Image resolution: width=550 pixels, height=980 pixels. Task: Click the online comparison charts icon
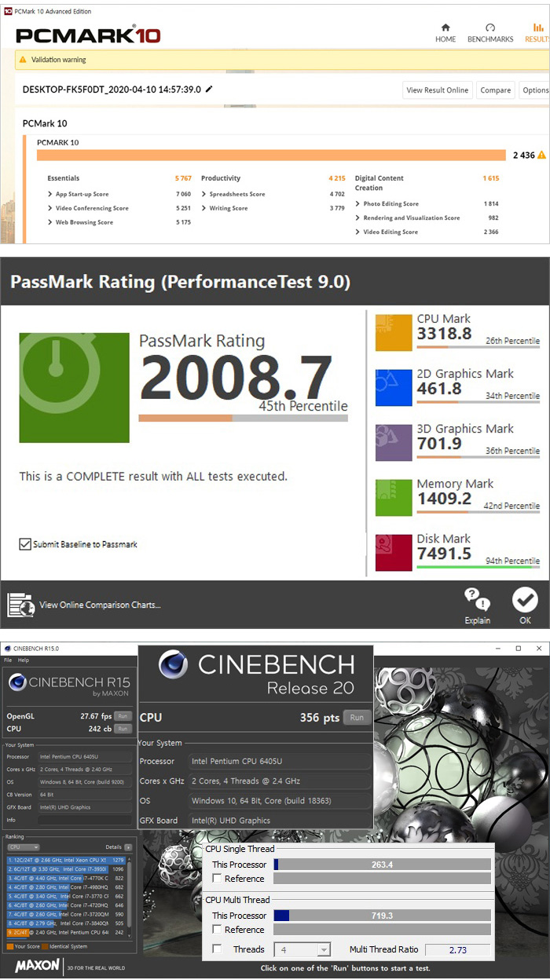[20, 605]
